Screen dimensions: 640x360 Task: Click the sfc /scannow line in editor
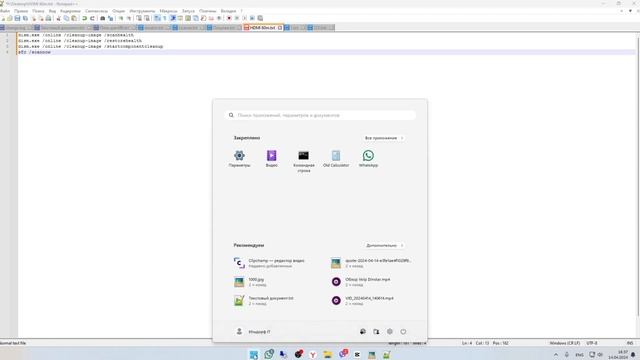pos(34,52)
